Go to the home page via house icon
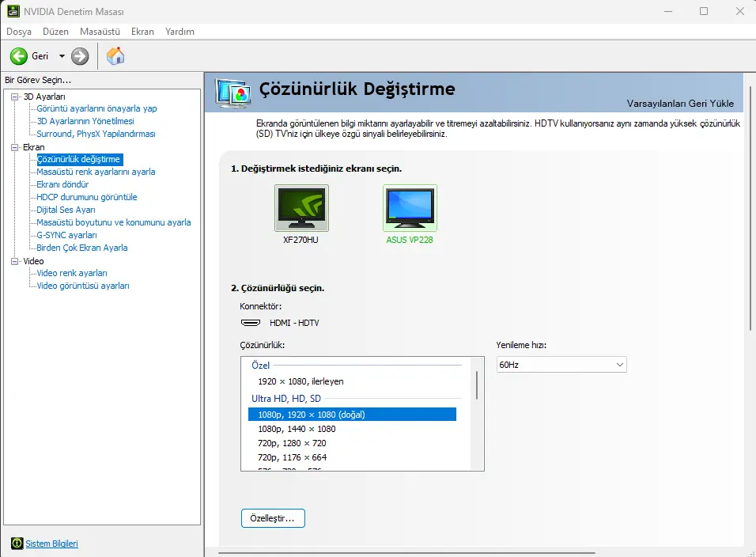The width and height of the screenshot is (756, 557). 115,56
